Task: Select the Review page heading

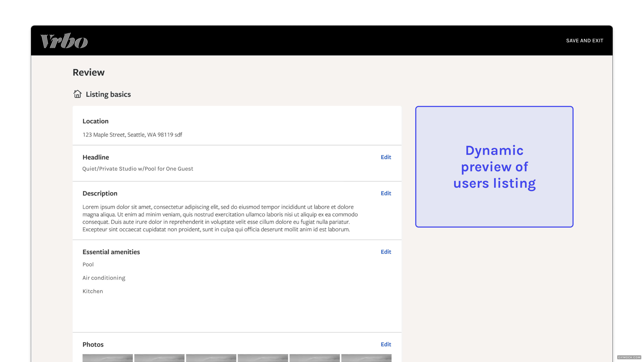Action: (x=89, y=72)
